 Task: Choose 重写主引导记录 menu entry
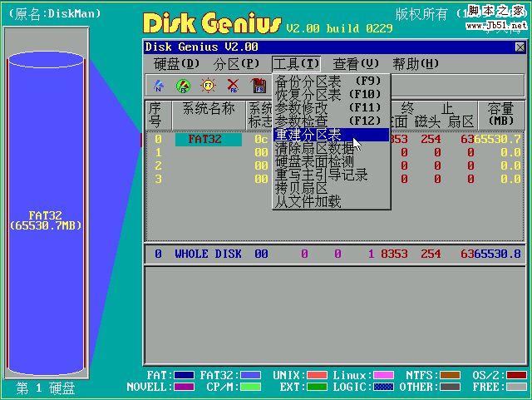pyautogui.click(x=321, y=175)
